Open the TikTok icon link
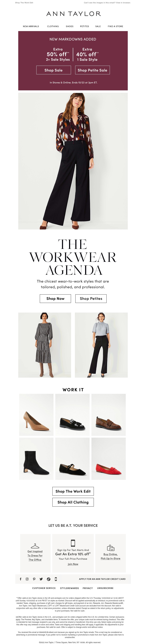The image size is (146, 644). [x=48, y=579]
